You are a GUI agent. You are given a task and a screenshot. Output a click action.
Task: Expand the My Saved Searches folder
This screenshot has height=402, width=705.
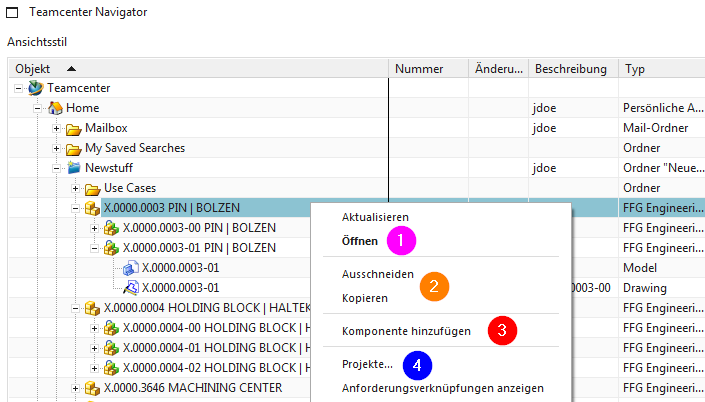(x=58, y=148)
